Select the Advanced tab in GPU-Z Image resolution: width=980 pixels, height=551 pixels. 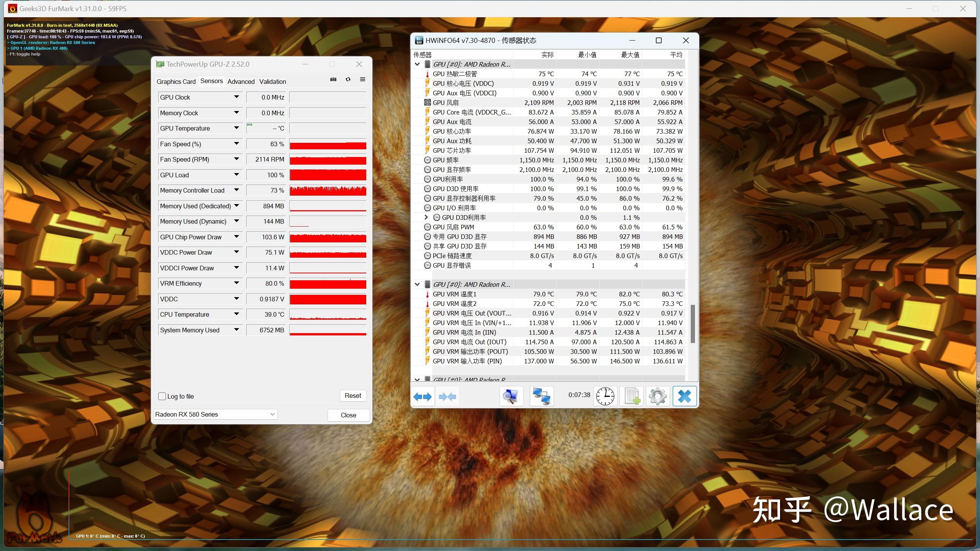pyautogui.click(x=241, y=82)
